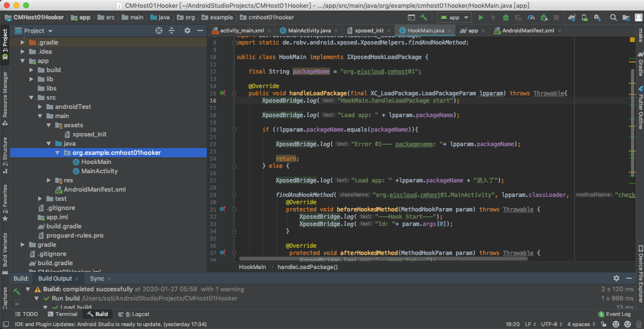The height and width of the screenshot is (329, 644).
Task: Switch to the AndroidManifest.xml editor tab
Action: [528, 30]
